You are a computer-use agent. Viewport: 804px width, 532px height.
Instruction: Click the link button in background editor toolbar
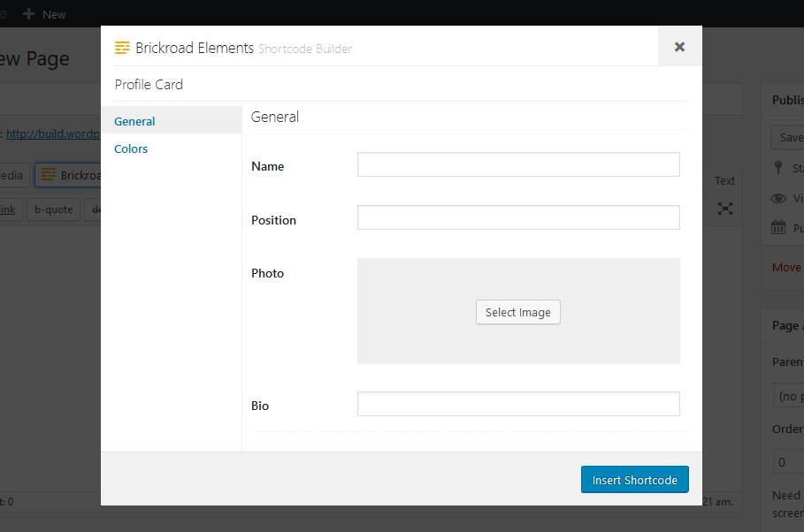click(11, 209)
